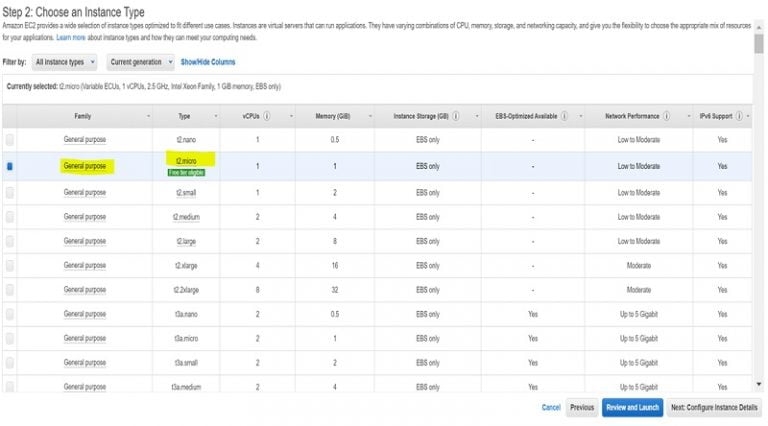Click Moderate network cell in t2.xlarge row
The image size is (768, 426).
639,265
